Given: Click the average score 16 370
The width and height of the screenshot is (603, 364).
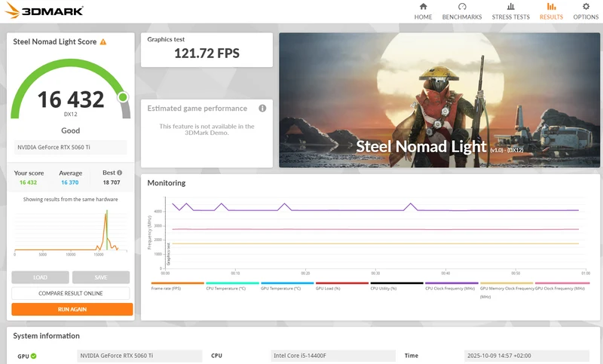Looking at the screenshot, I should 70,182.
